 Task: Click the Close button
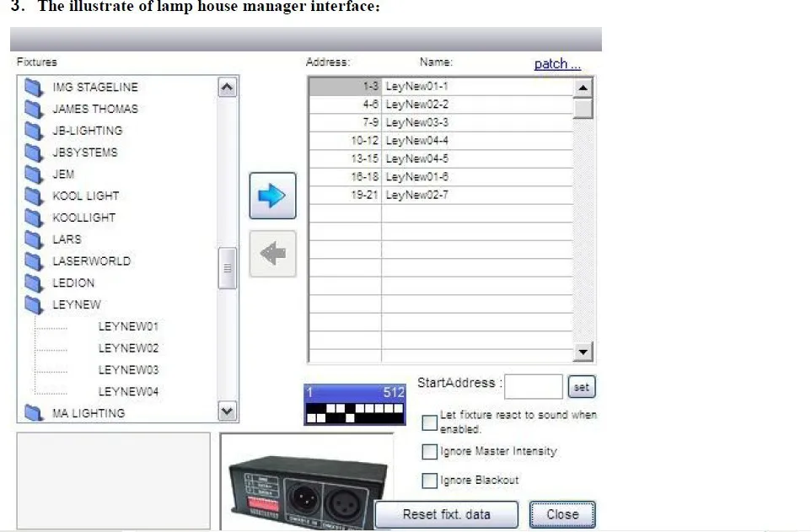(562, 514)
